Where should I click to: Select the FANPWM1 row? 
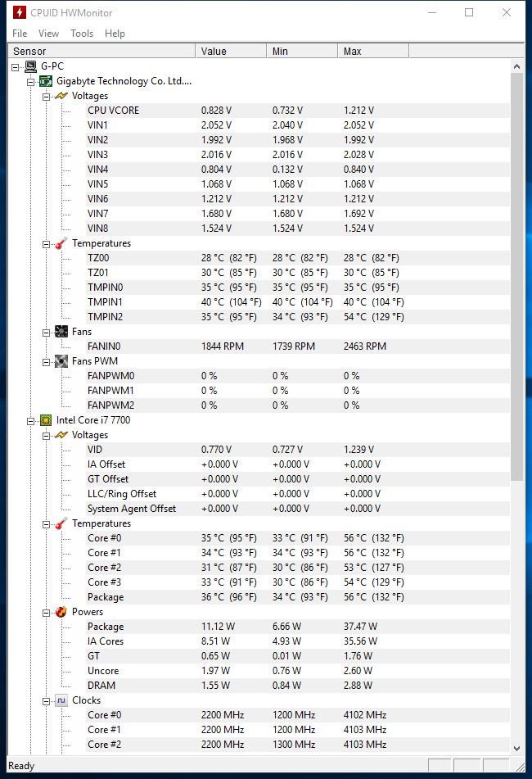coord(298,391)
